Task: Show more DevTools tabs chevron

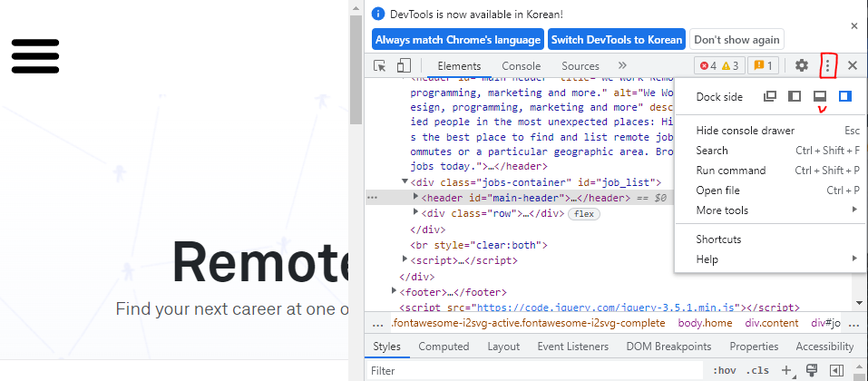Action: [x=622, y=66]
